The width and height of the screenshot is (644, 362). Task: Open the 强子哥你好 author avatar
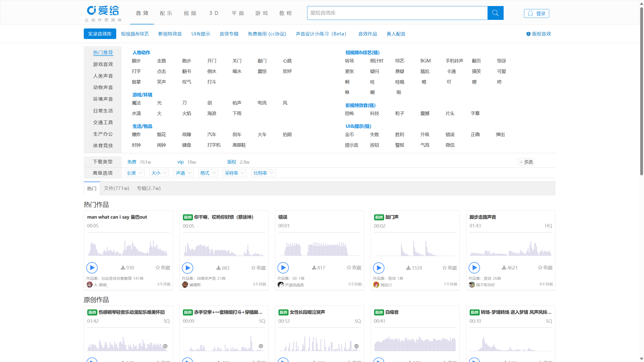(472, 285)
